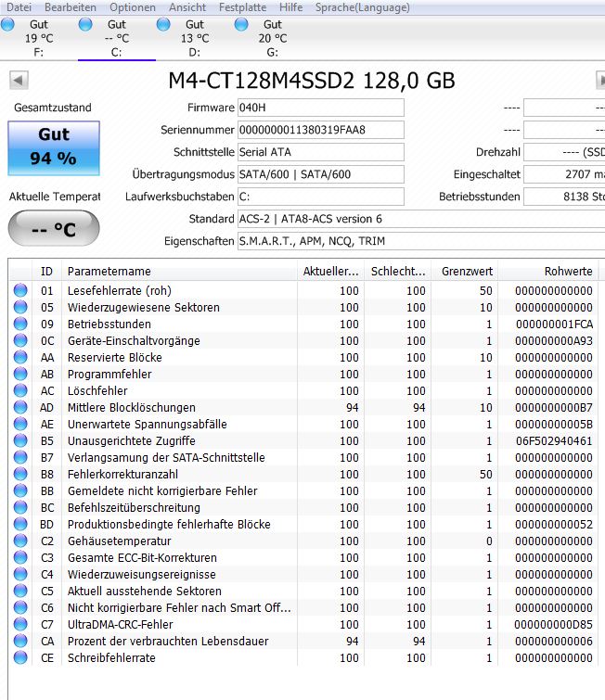Click raw value 06F502940461

tap(554, 441)
